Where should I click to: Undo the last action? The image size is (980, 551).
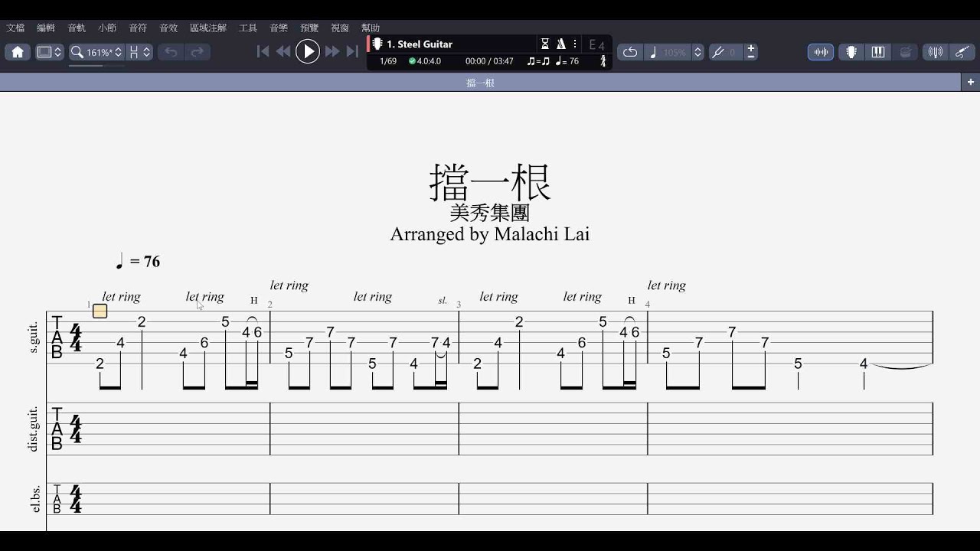[x=171, y=52]
